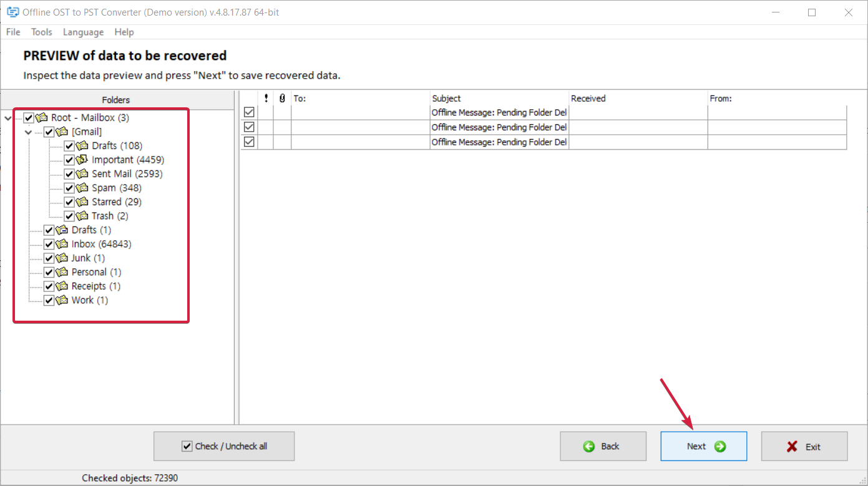The height and width of the screenshot is (486, 868).
Task: Click the Junk (1) folder icon
Action: 62,258
